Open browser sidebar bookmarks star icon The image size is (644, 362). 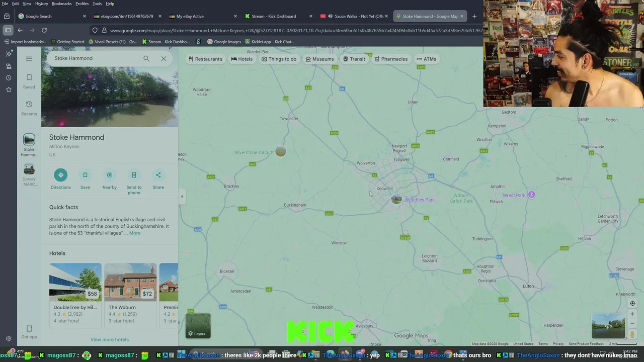coord(9,89)
